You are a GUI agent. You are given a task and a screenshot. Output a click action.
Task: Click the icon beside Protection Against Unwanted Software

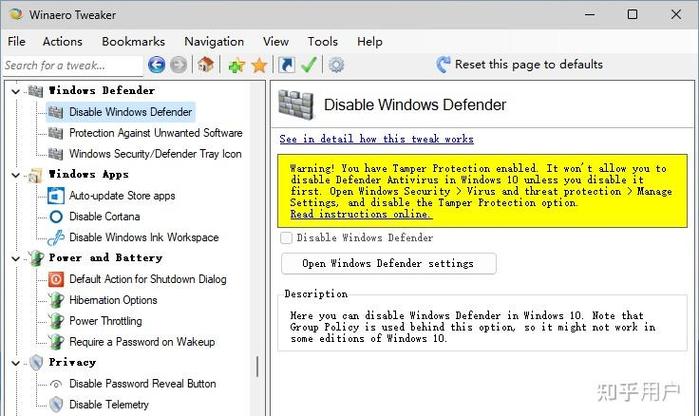56,133
